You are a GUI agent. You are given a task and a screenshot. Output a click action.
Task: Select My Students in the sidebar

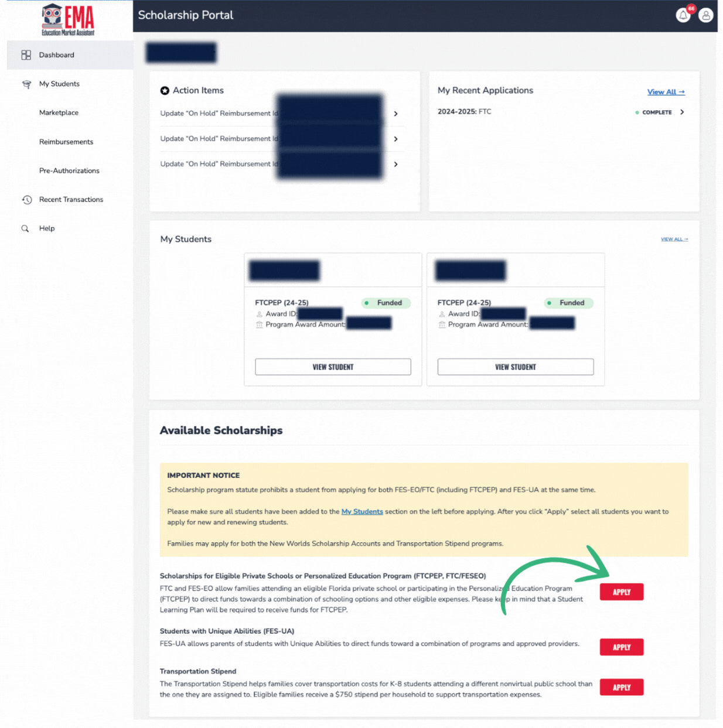pyautogui.click(x=59, y=84)
